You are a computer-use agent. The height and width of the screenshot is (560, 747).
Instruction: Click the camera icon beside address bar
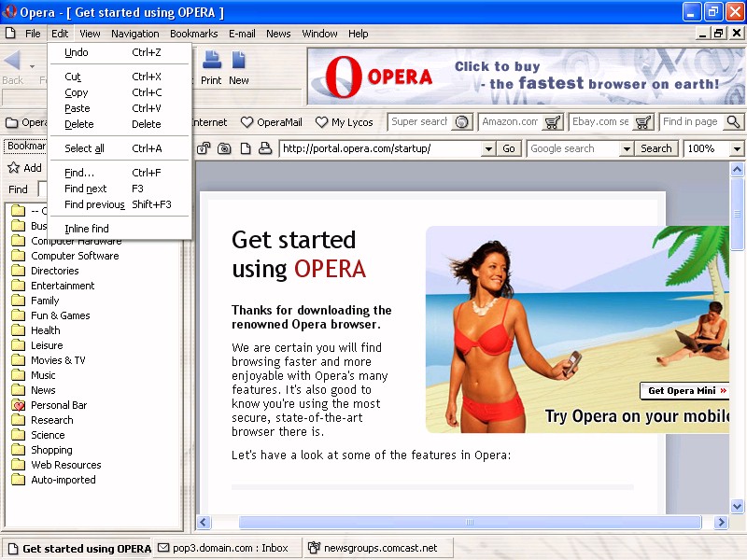[x=224, y=148]
